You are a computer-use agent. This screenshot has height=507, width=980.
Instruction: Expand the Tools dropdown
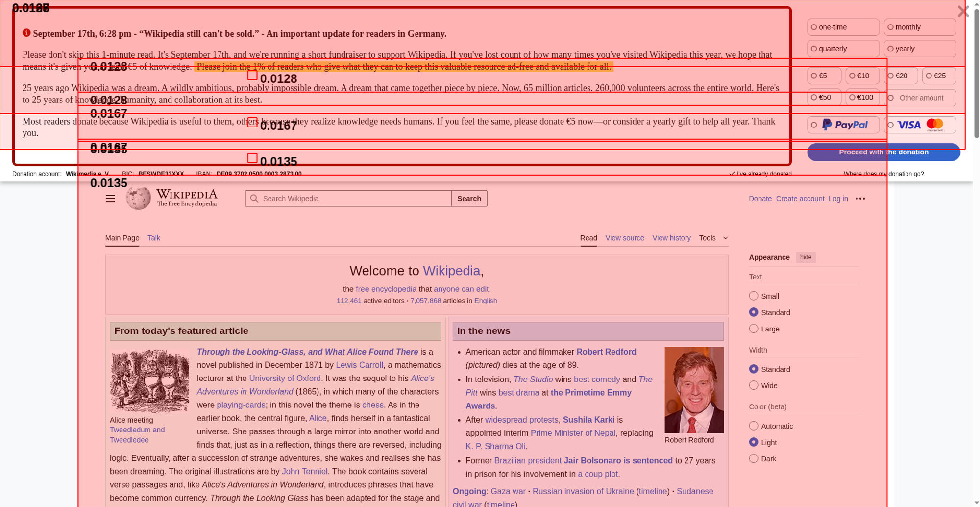point(713,238)
